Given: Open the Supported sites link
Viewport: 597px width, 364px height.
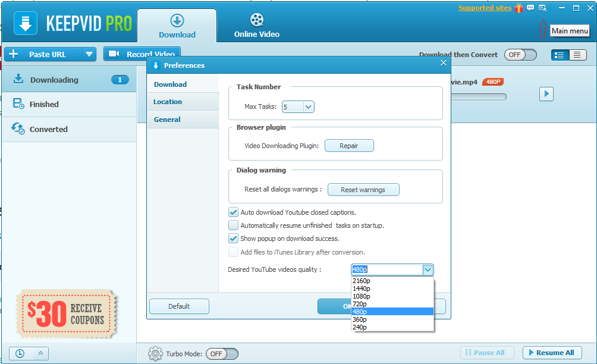Looking at the screenshot, I should pyautogui.click(x=485, y=8).
